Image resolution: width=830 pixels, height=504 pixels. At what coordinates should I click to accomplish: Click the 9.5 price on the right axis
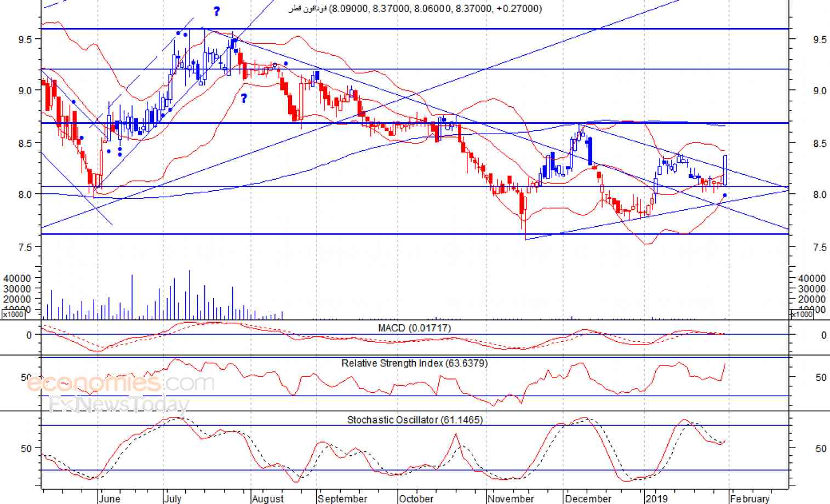[x=820, y=39]
